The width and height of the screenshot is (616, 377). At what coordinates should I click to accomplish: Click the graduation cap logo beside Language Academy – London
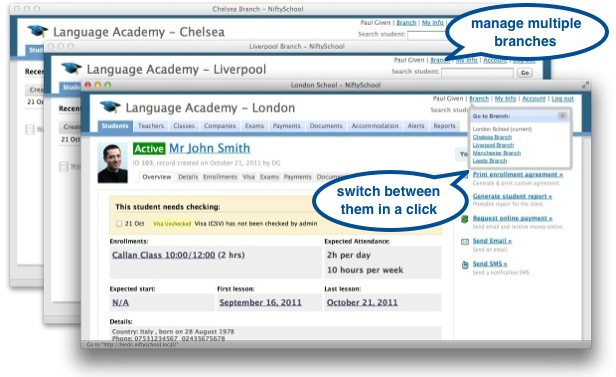point(110,107)
